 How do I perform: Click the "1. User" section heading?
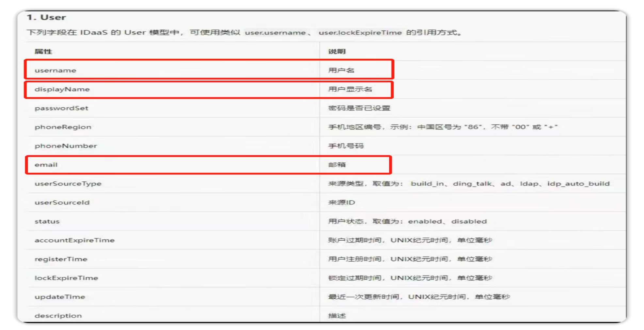[x=46, y=18]
